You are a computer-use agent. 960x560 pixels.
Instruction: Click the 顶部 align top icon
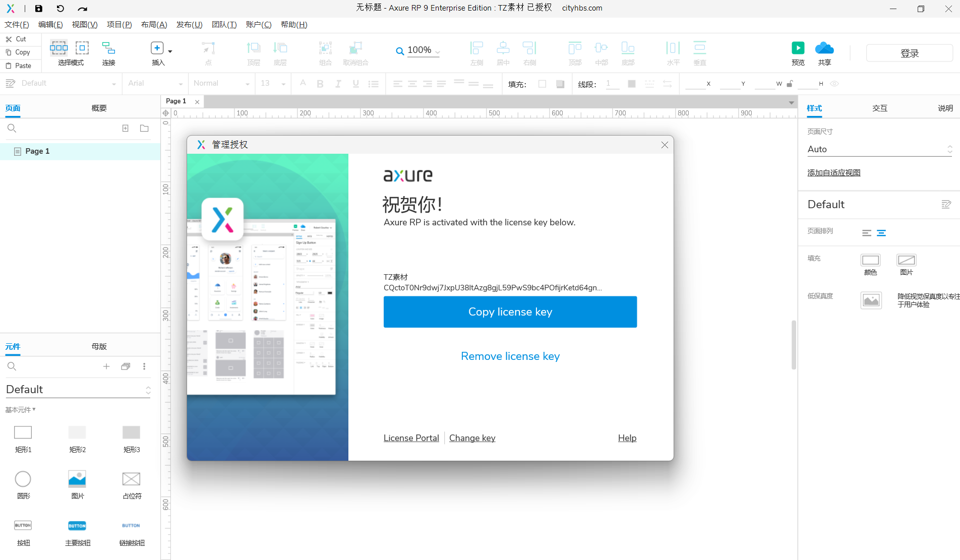pos(575,48)
